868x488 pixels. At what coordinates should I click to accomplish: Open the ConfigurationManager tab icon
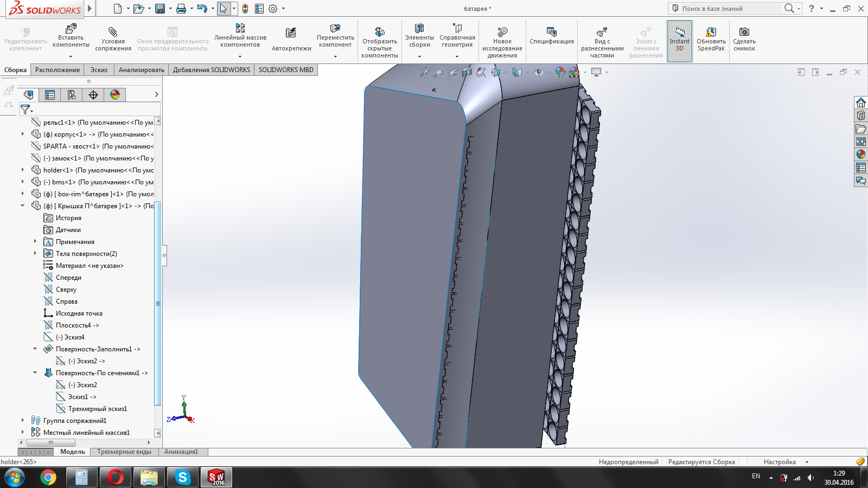(72, 95)
